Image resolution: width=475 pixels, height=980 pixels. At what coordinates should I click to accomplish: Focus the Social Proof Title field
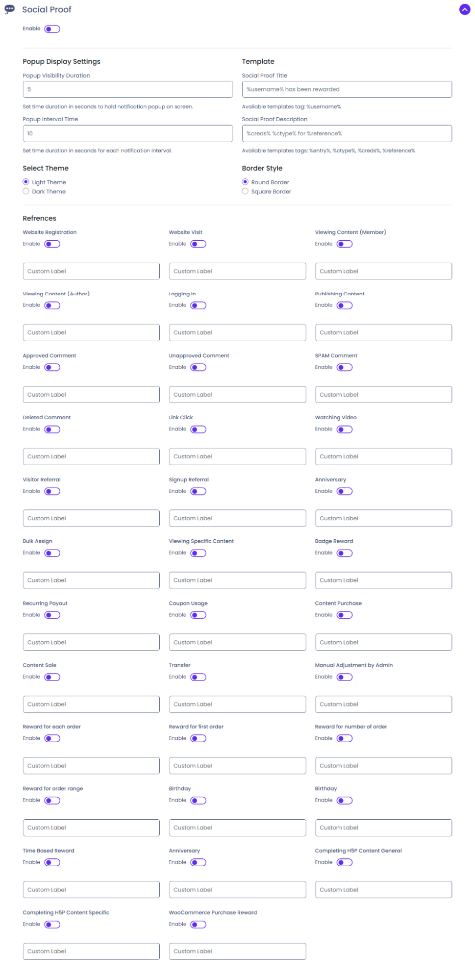pos(347,89)
